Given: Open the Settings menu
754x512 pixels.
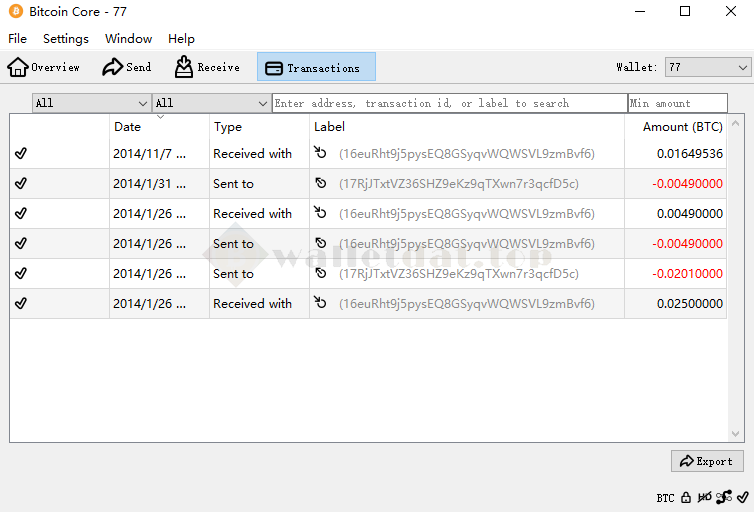Looking at the screenshot, I should (x=66, y=39).
